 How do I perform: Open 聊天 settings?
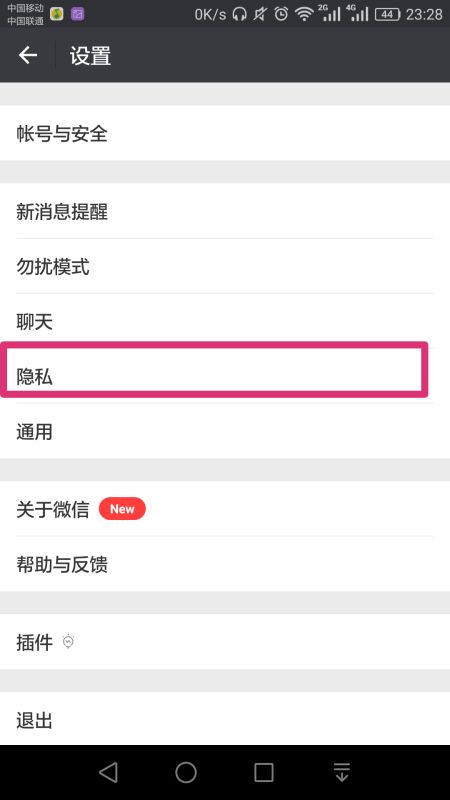click(225, 320)
